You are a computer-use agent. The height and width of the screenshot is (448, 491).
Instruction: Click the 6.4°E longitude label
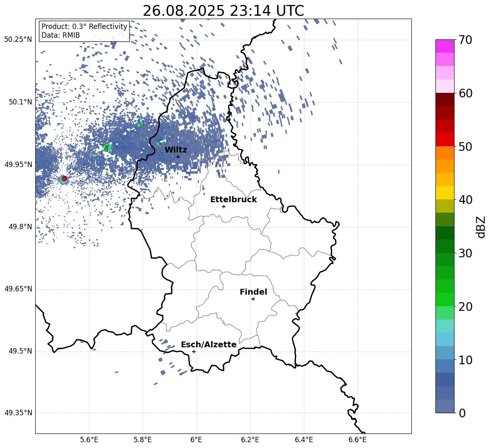point(304,440)
